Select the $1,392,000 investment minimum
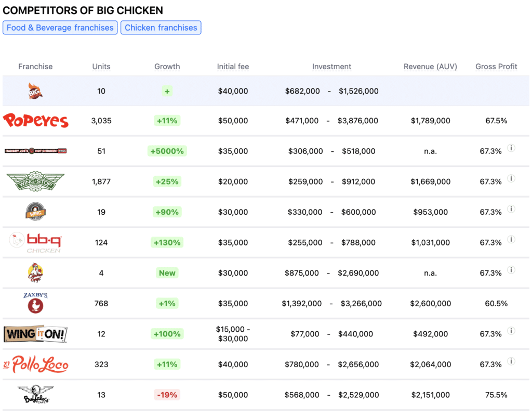 coord(302,303)
